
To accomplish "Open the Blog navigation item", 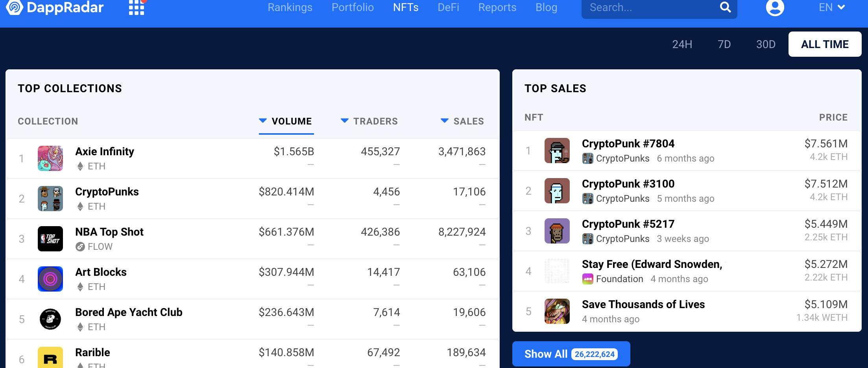I will click(x=547, y=7).
